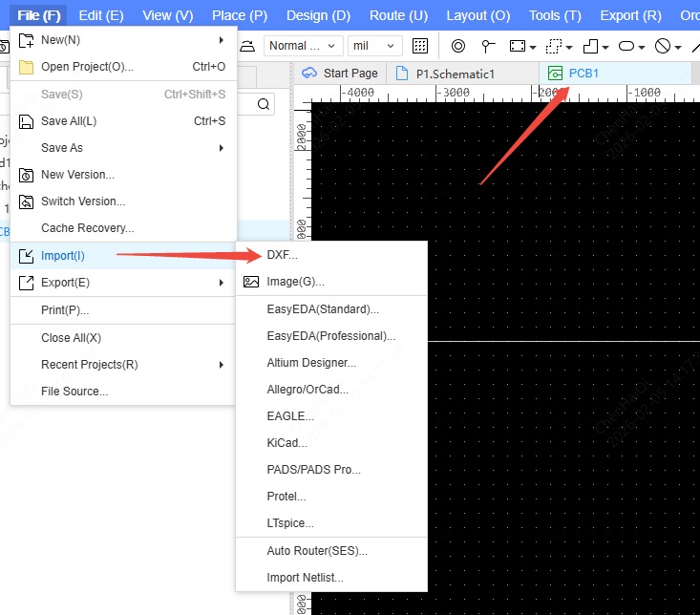Click the search magnifier icon

click(x=264, y=104)
